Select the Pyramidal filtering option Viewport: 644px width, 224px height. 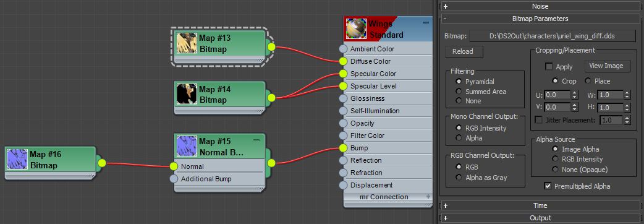coord(459,82)
